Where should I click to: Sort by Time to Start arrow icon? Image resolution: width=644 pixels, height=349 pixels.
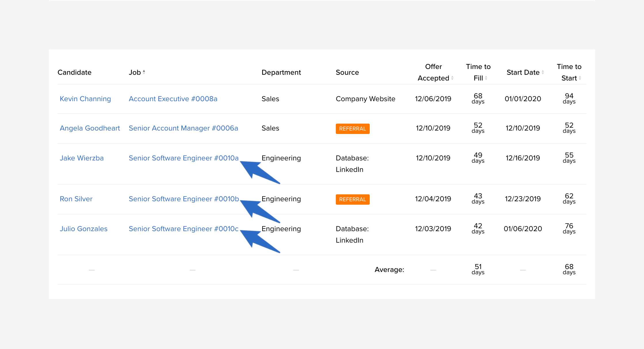pyautogui.click(x=580, y=78)
